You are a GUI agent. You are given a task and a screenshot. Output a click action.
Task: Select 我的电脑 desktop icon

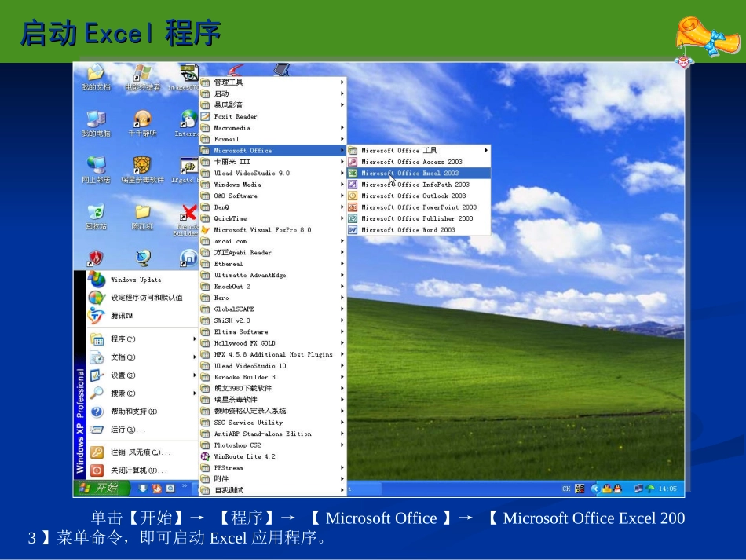[96, 123]
